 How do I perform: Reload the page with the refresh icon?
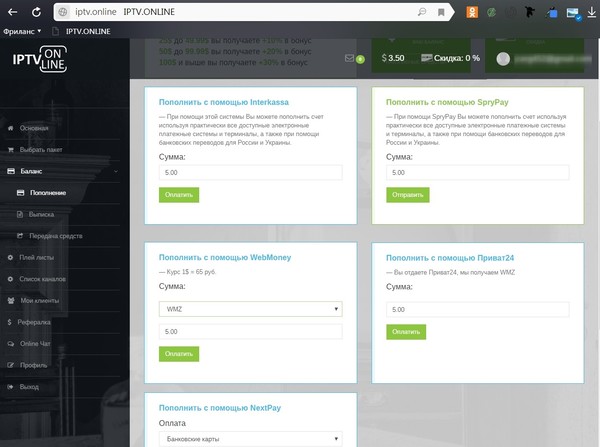[36, 12]
